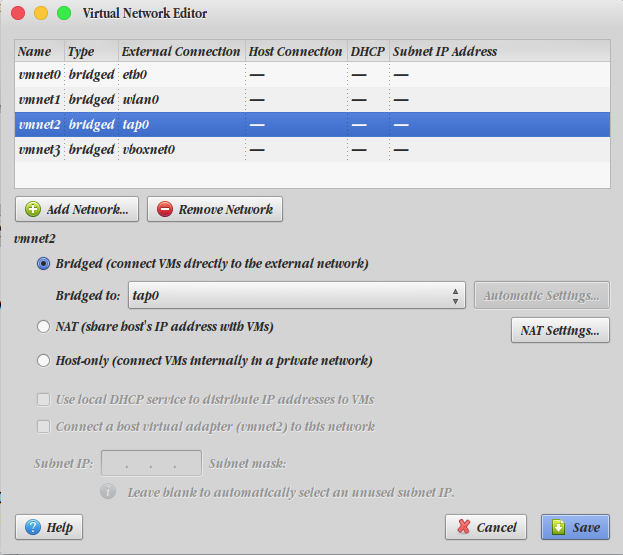Click the info icon beside subnet hint
This screenshot has height=555, width=623.
point(107,492)
